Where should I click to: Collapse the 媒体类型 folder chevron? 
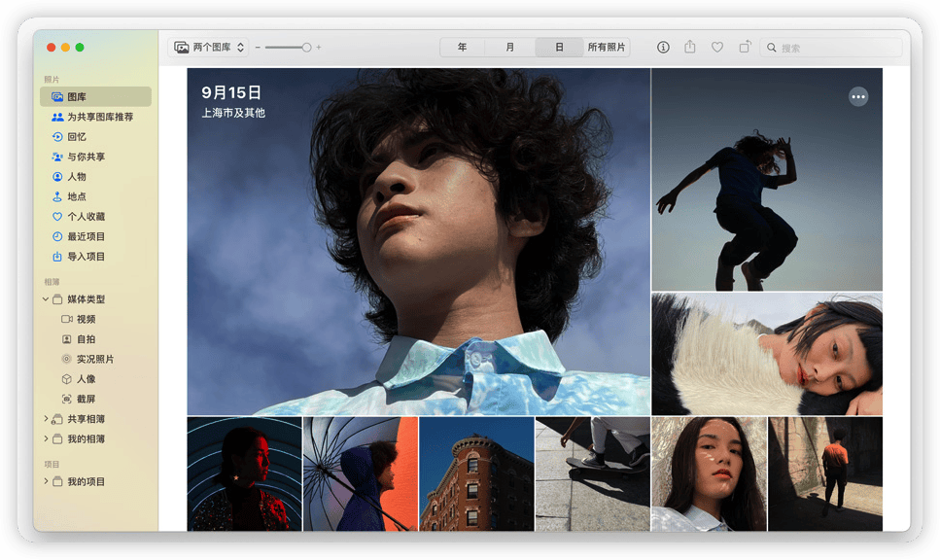46,298
